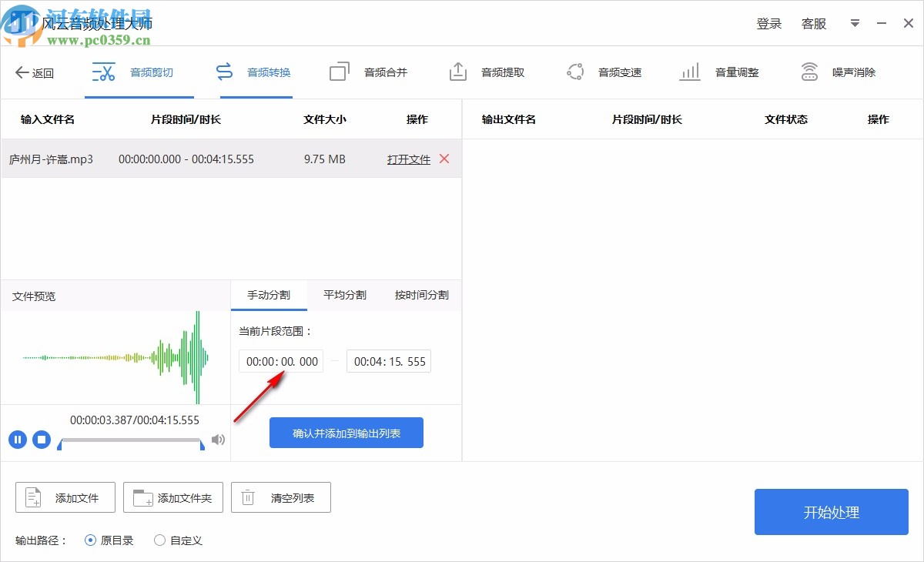Open the account dropdown arrow near 客服
Image resolution: width=924 pixels, height=562 pixels.
click(854, 23)
